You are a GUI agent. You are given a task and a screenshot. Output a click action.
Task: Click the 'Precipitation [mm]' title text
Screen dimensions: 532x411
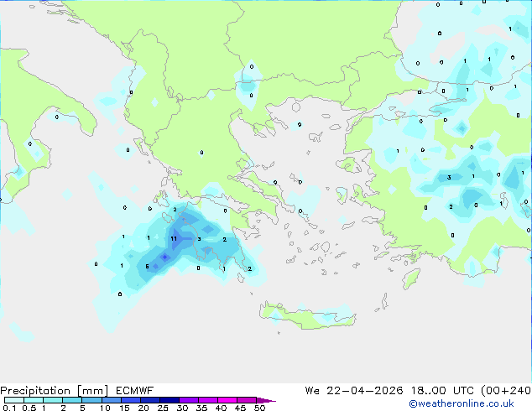click(55, 391)
